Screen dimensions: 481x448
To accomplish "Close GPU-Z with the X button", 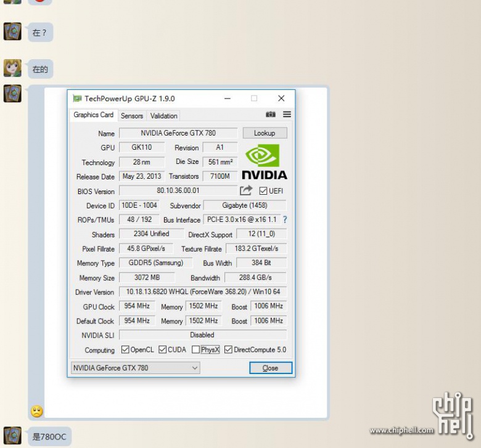I will 281,99.
